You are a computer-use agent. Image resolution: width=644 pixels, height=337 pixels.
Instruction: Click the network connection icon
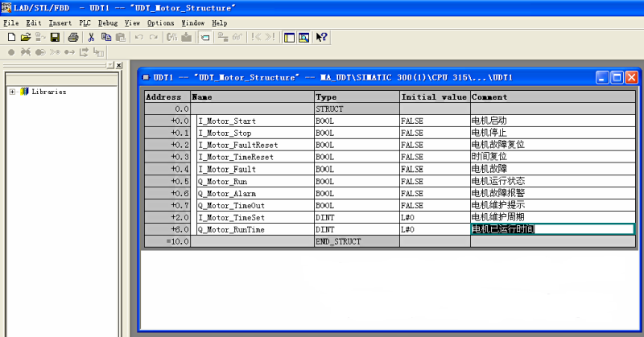click(223, 37)
